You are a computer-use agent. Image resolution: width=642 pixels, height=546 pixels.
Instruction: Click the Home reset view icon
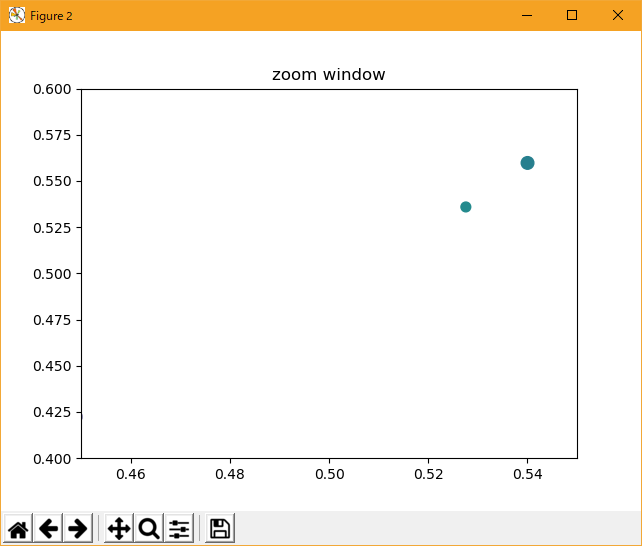(x=18, y=529)
